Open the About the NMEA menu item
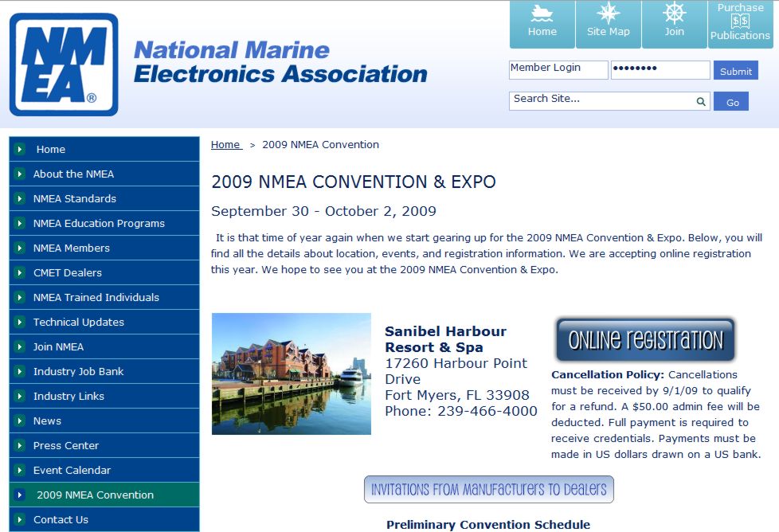Viewport: 779px width, 532px height. coord(104,174)
